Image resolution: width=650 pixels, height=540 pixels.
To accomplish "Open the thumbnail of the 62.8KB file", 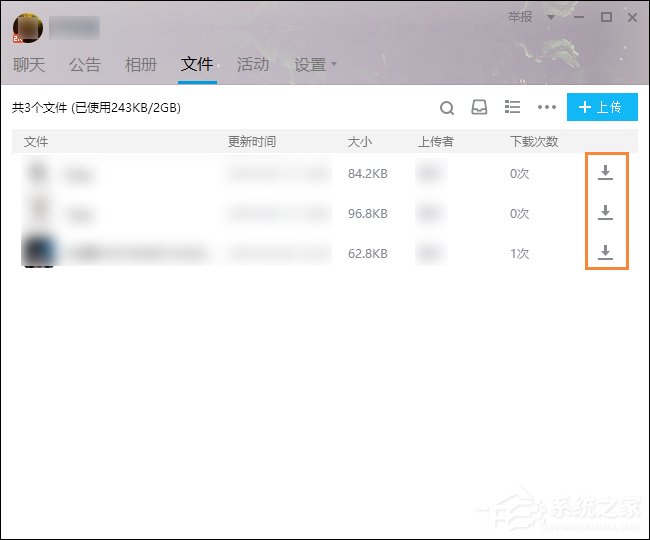I will (x=39, y=252).
